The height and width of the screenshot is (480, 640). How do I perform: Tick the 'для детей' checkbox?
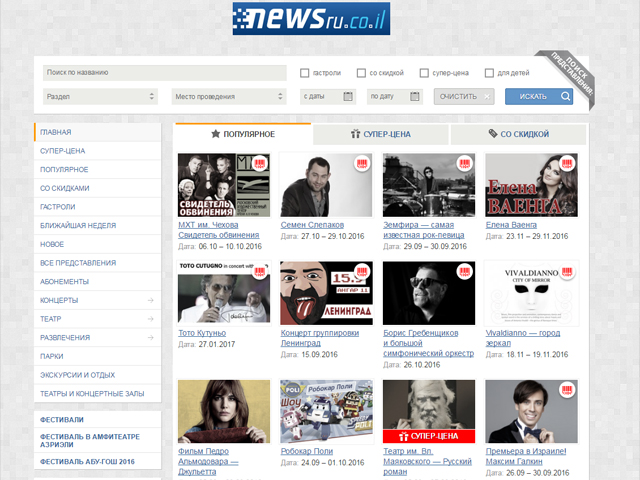[x=489, y=73]
